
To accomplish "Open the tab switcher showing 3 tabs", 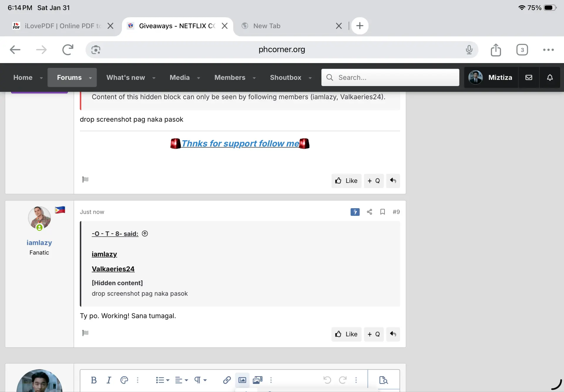I will pos(522,50).
